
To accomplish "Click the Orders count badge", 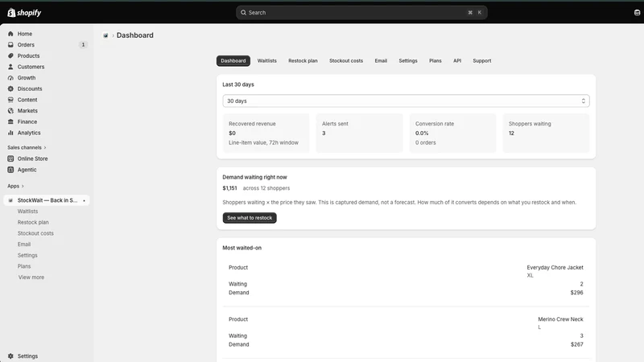I will coord(83,45).
